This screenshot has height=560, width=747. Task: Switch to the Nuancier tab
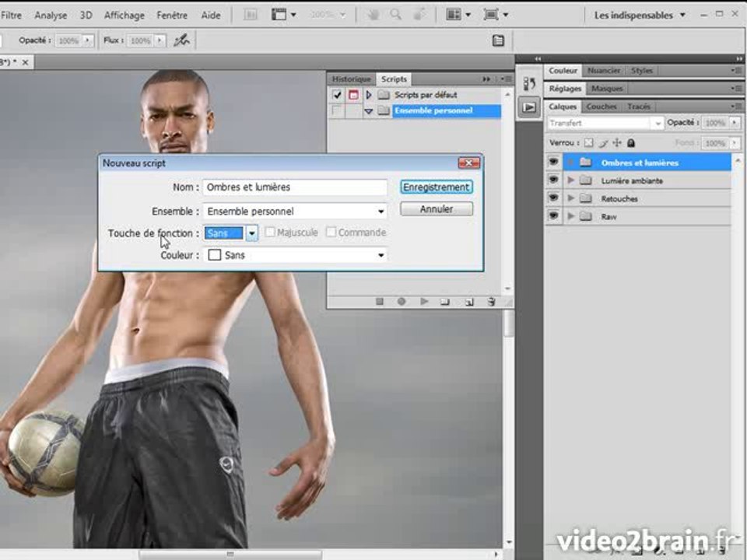(x=604, y=71)
